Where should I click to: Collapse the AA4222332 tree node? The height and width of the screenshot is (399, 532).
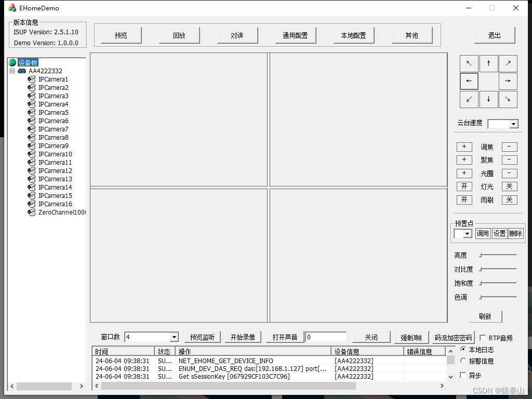[12, 71]
